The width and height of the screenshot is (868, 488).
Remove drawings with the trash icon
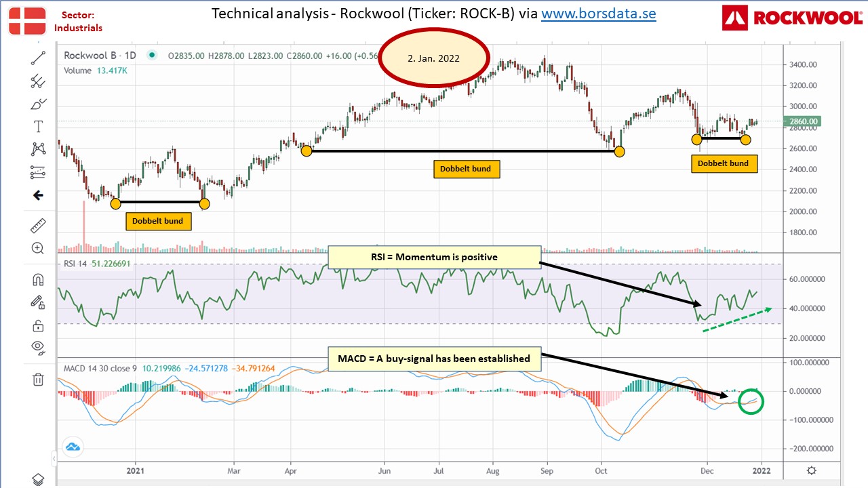pyautogui.click(x=38, y=379)
